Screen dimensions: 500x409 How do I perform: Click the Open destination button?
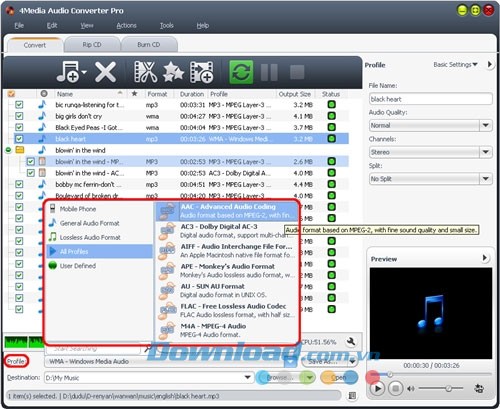click(338, 377)
